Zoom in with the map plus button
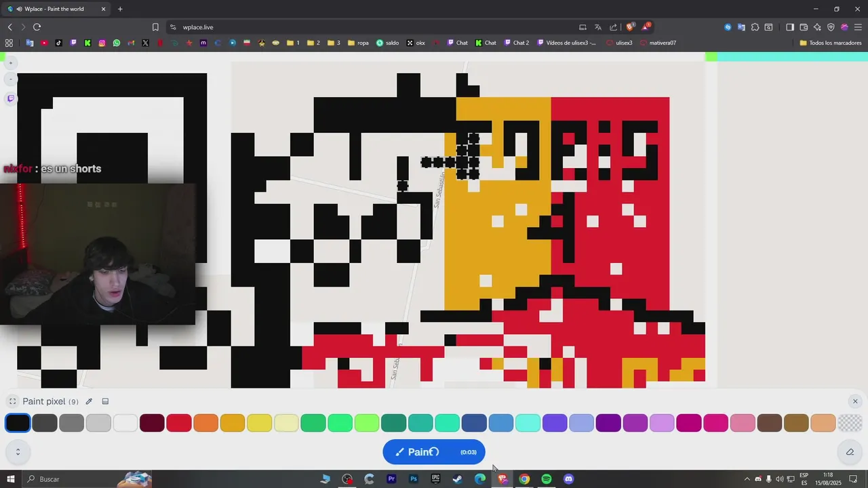868x488 pixels. [x=11, y=63]
